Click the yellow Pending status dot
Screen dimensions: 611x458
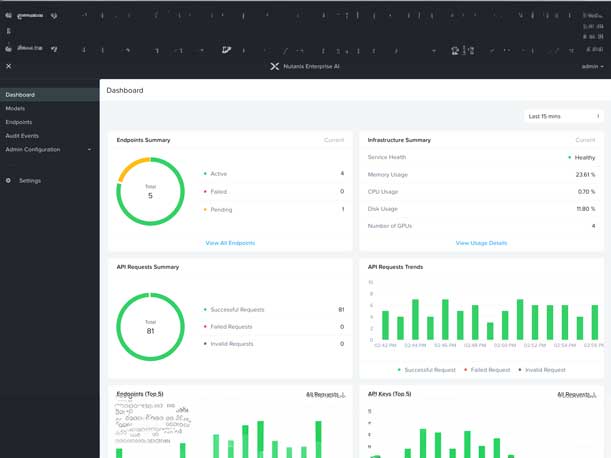click(x=205, y=209)
